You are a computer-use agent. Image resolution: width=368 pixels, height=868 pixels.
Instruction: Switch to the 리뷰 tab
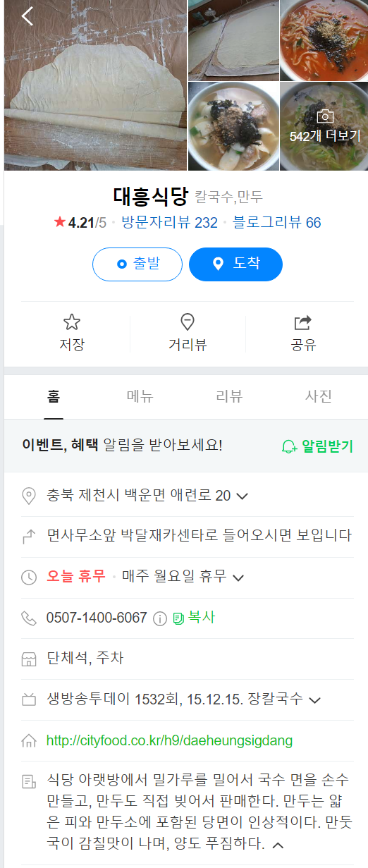point(229,396)
